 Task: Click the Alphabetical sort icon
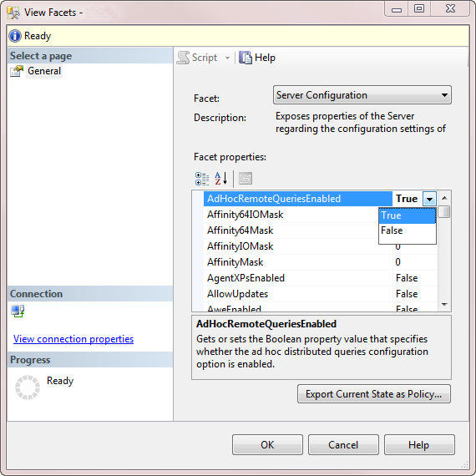[220, 179]
